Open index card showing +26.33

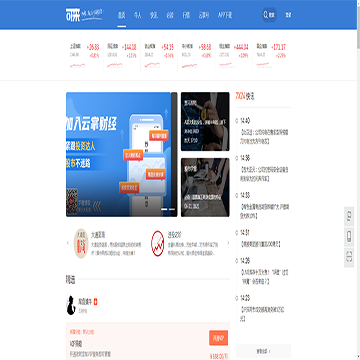coord(85,55)
